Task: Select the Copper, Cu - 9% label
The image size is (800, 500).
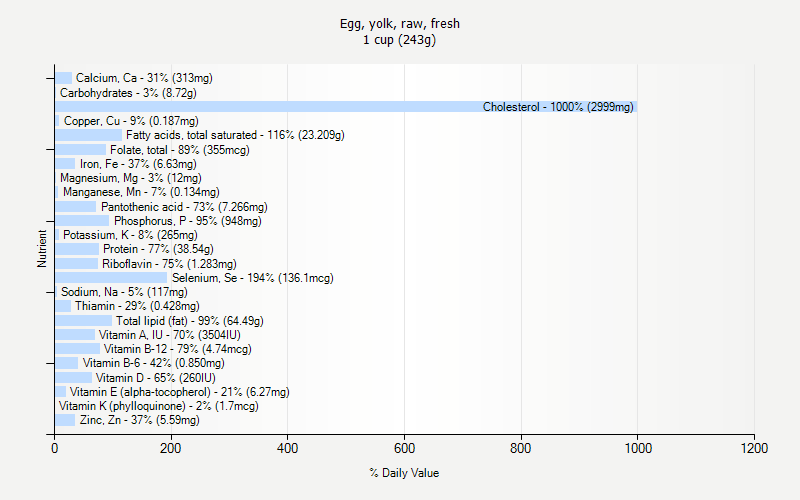Action: 131,121
